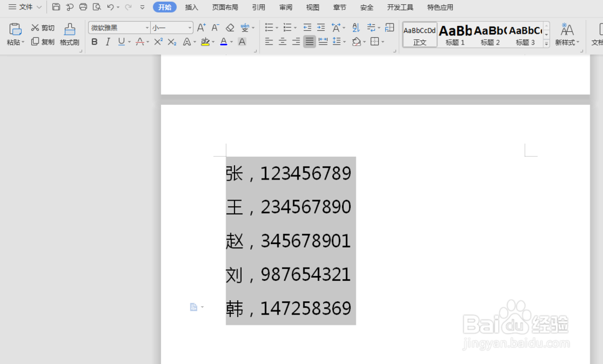Toggle Underline formatting

(x=122, y=42)
